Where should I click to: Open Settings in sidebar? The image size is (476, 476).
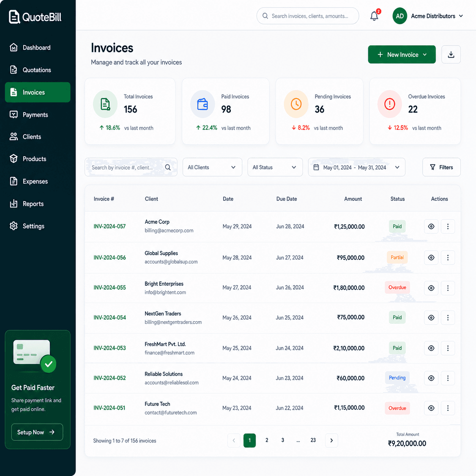click(38, 226)
